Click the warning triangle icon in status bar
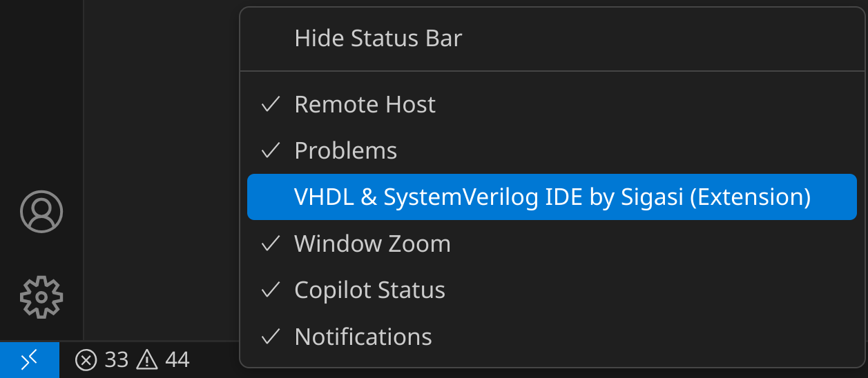The width and height of the screenshot is (868, 378). (x=147, y=359)
